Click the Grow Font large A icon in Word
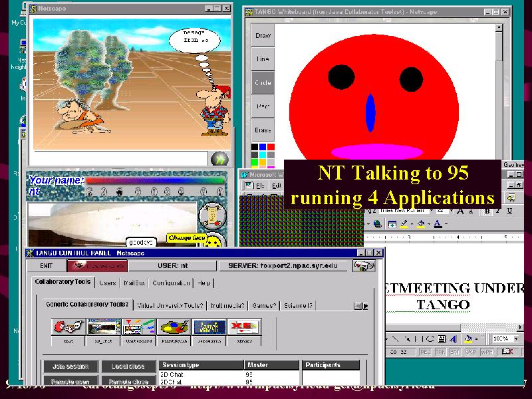The height and width of the screenshot is (399, 532). [x=460, y=211]
